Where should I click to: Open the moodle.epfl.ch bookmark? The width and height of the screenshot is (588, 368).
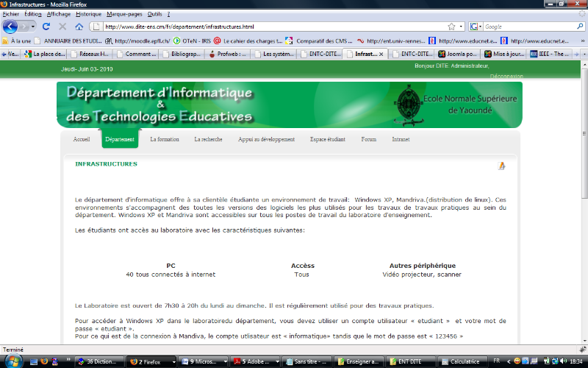click(x=137, y=40)
